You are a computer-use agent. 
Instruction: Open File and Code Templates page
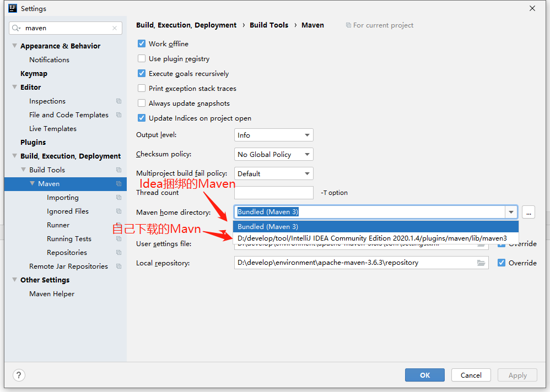[x=69, y=115]
